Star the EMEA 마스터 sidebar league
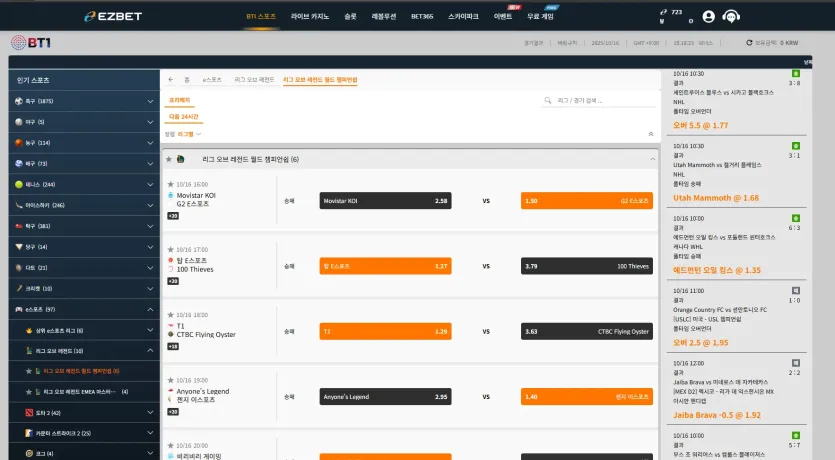The height and width of the screenshot is (460, 835). tap(29, 392)
